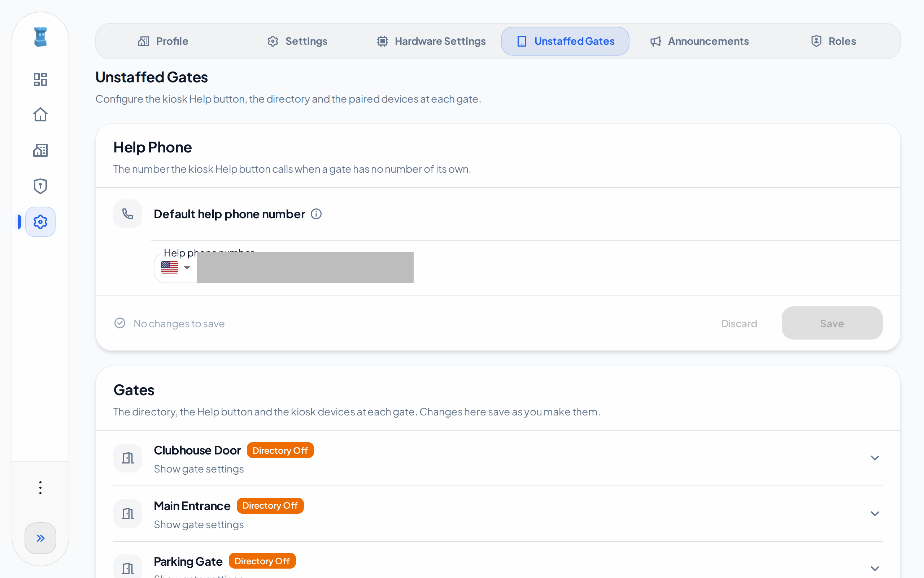
Task: Expand Main Entrance gate settings chevron
Action: coord(875,513)
